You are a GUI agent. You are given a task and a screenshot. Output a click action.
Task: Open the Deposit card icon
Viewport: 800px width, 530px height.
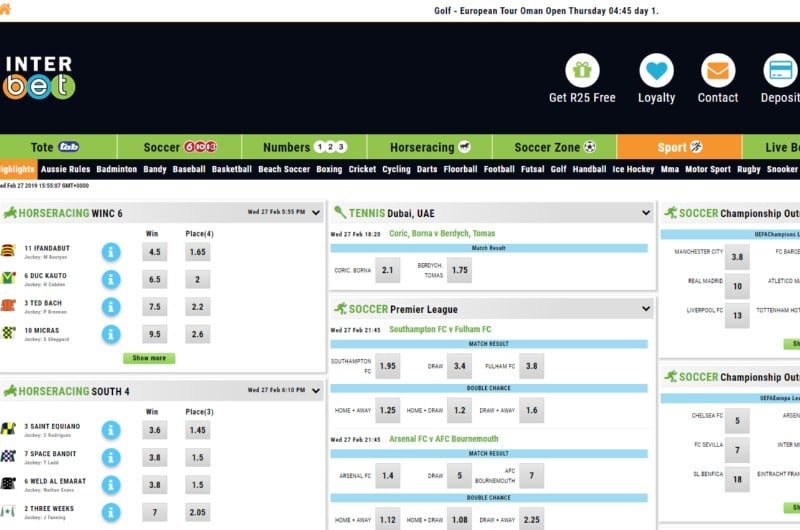(780, 71)
